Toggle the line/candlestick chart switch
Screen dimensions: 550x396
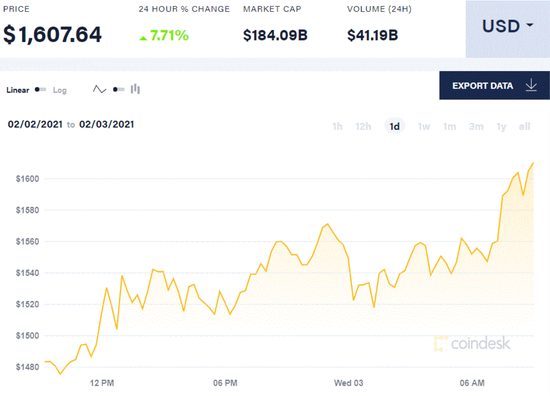[119, 89]
